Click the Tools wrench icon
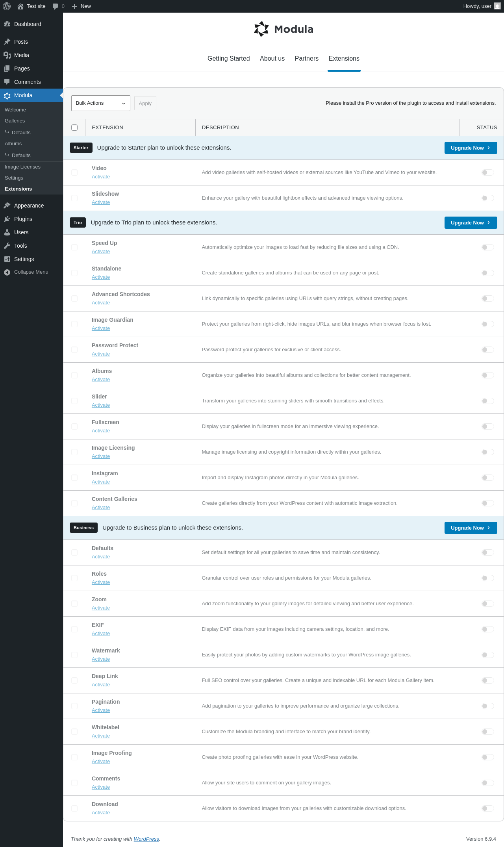The width and height of the screenshot is (504, 847). 7,246
